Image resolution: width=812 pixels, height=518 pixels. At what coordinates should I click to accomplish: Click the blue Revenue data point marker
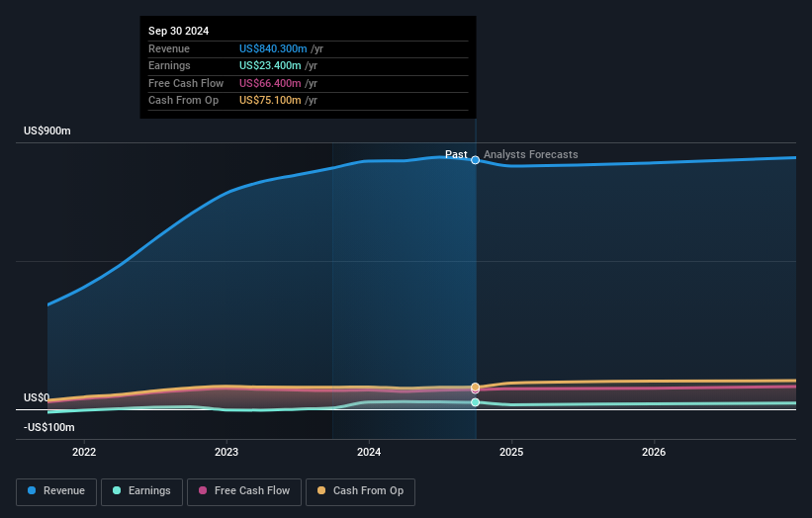pos(476,160)
